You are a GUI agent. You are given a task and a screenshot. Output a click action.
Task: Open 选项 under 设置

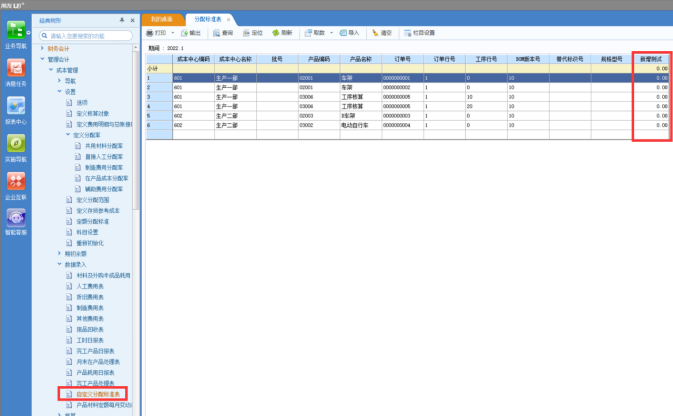[x=82, y=103]
